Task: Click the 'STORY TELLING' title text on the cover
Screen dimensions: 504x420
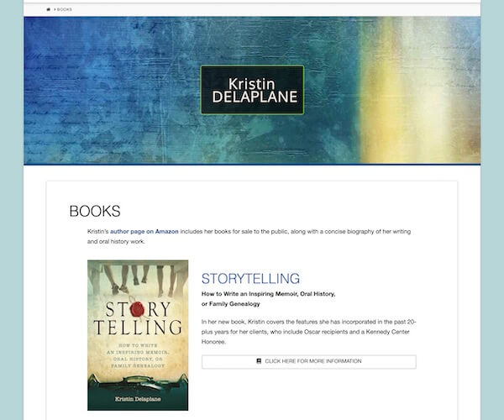Action: coord(138,318)
